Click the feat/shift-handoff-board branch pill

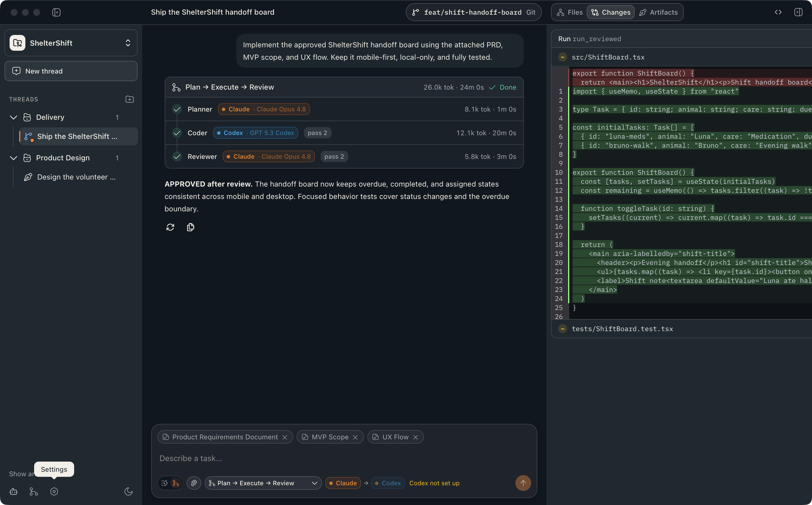[x=473, y=12]
